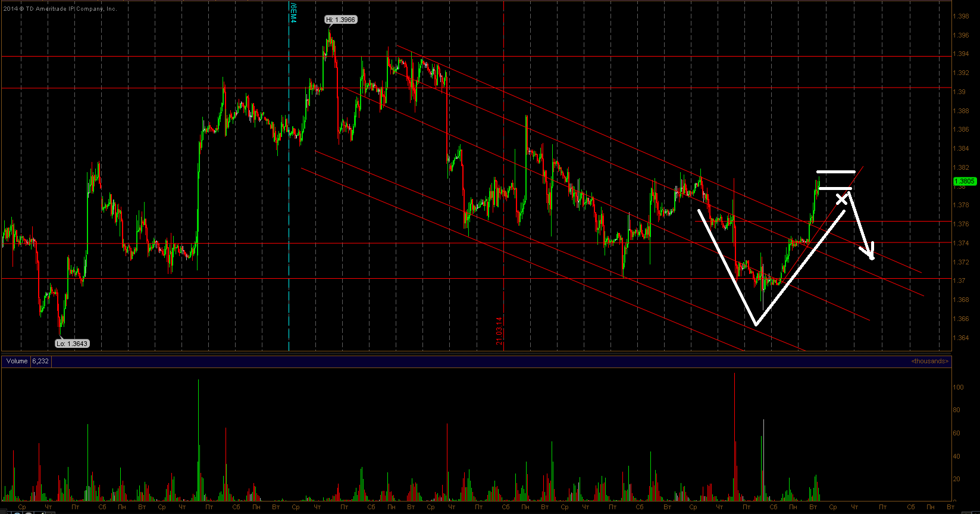Click the 1.384 price axis label

[962, 148]
